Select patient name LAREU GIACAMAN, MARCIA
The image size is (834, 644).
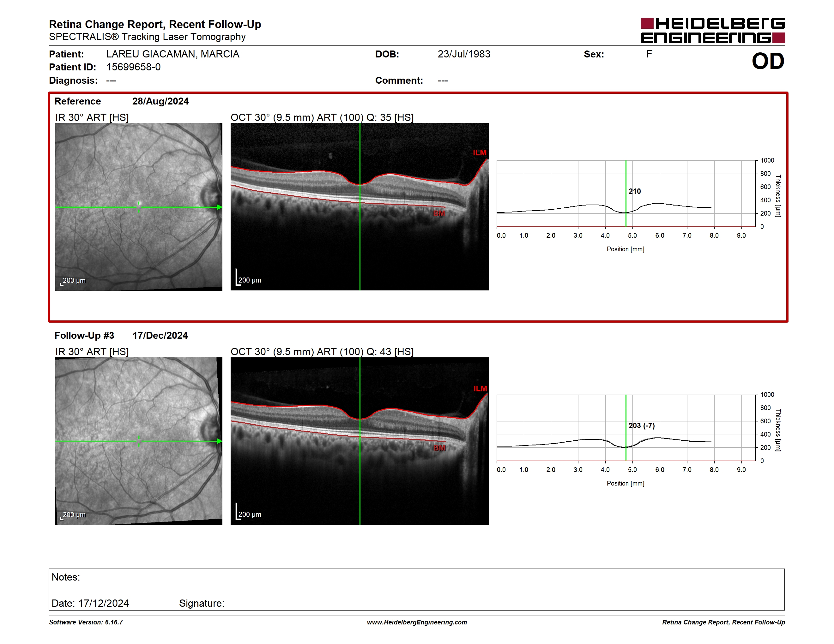pyautogui.click(x=172, y=54)
